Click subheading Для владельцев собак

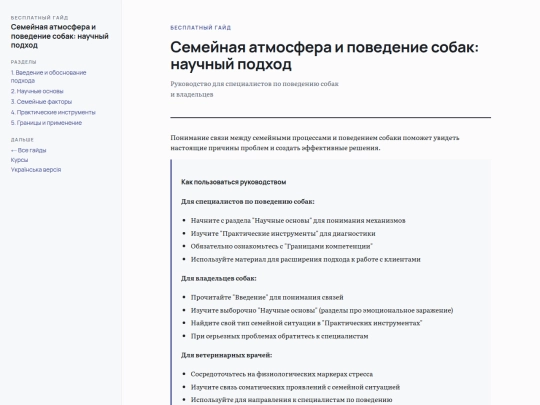click(219, 278)
